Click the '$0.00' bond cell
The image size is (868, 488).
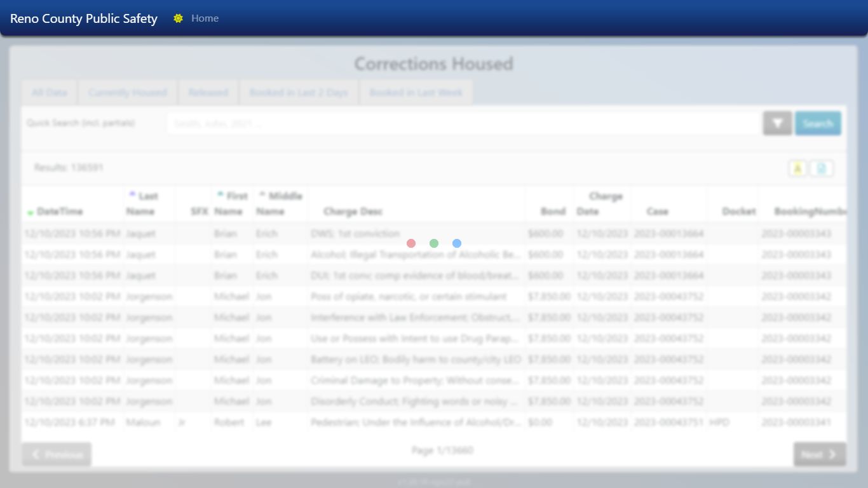550,423
